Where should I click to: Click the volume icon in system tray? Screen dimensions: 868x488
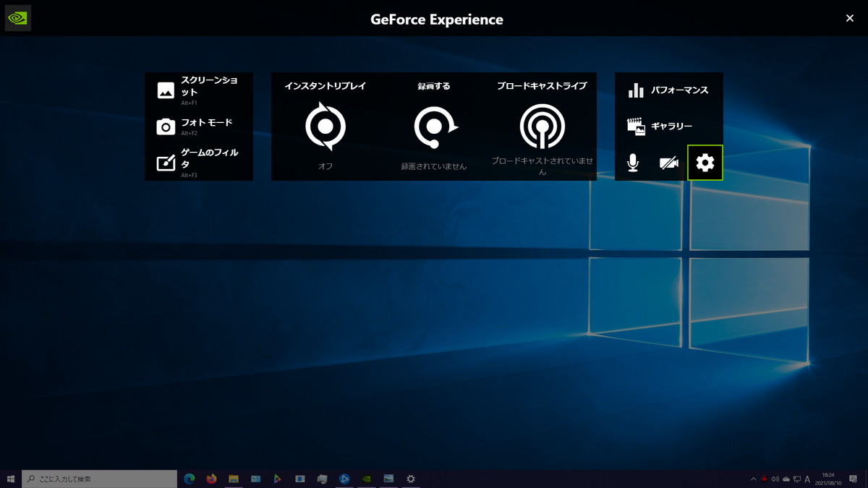tap(775, 479)
